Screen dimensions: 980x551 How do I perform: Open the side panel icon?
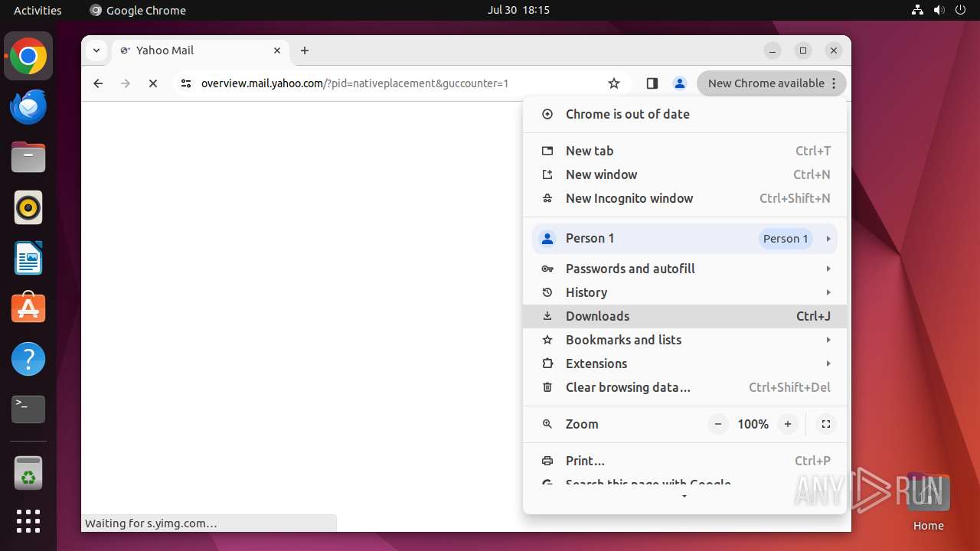[652, 83]
